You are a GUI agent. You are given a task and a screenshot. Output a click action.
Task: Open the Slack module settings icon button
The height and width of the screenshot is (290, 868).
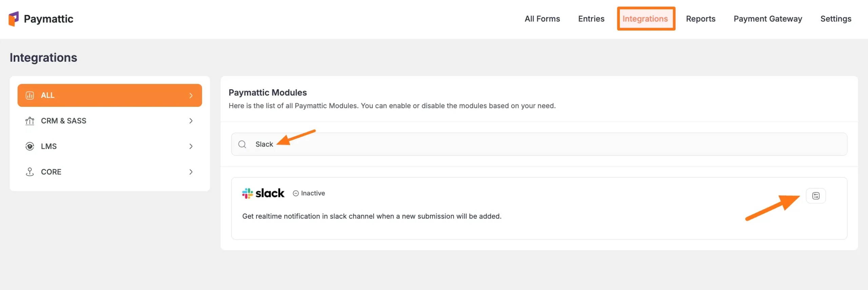coord(815,196)
